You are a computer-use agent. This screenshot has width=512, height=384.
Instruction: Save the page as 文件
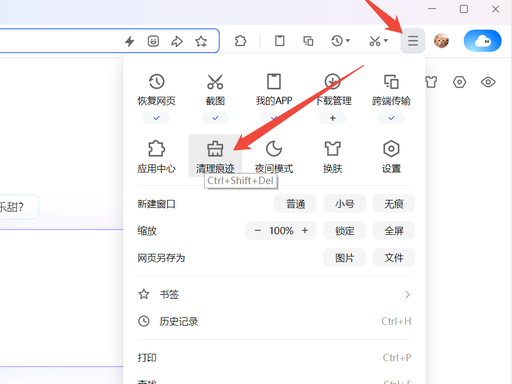click(394, 257)
